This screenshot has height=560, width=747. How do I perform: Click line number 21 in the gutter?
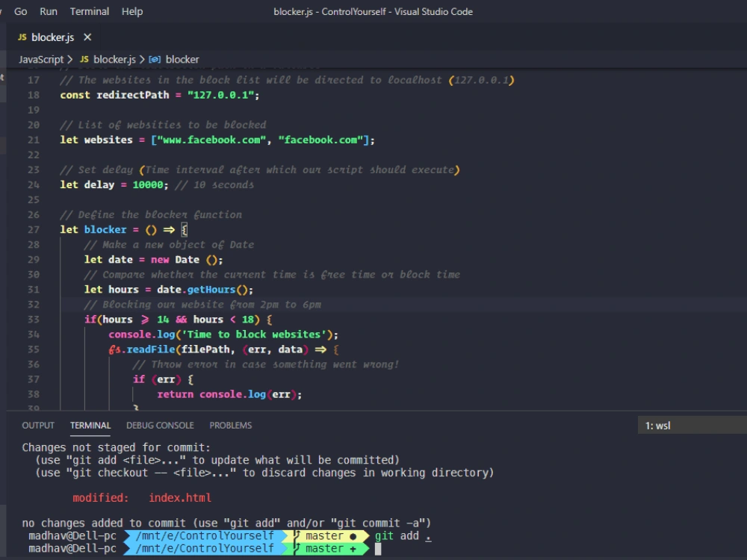coord(34,140)
